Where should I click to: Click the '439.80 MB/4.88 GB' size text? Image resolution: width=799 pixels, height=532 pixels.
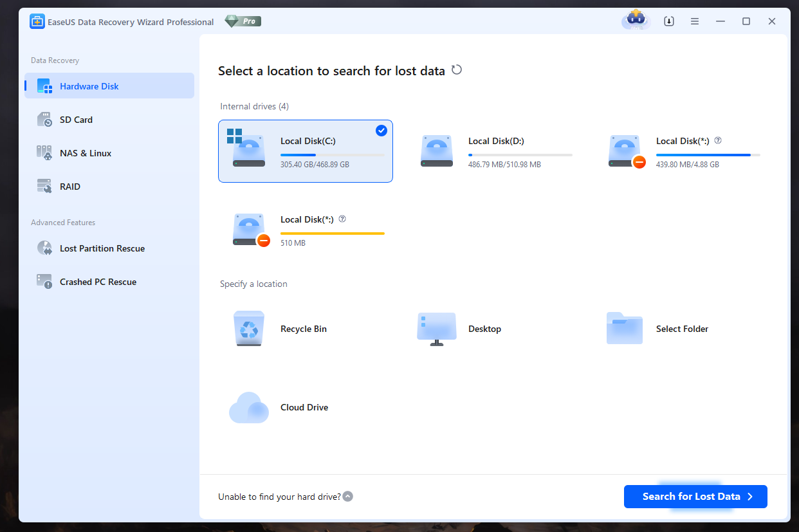coord(688,165)
